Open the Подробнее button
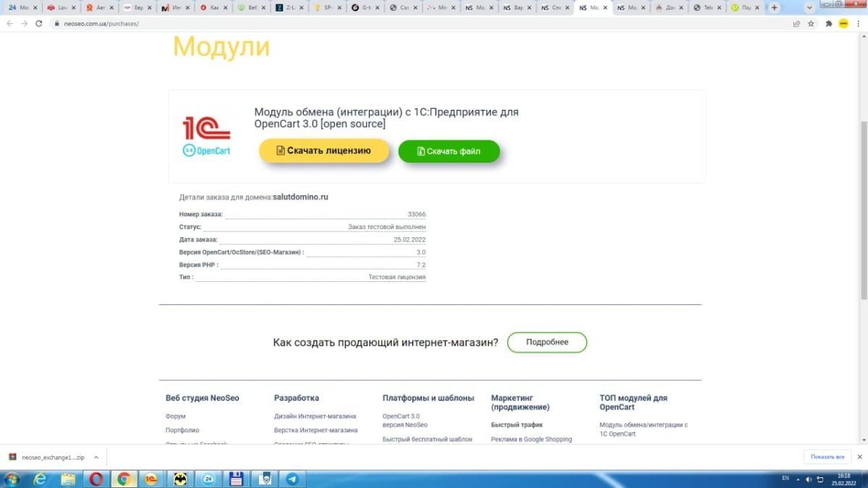Image resolution: width=868 pixels, height=488 pixels. (547, 342)
